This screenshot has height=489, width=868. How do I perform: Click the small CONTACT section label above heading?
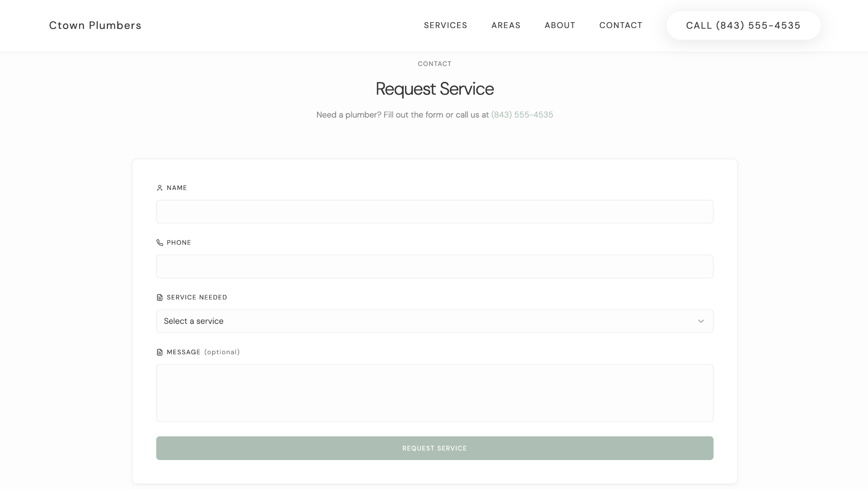(434, 64)
